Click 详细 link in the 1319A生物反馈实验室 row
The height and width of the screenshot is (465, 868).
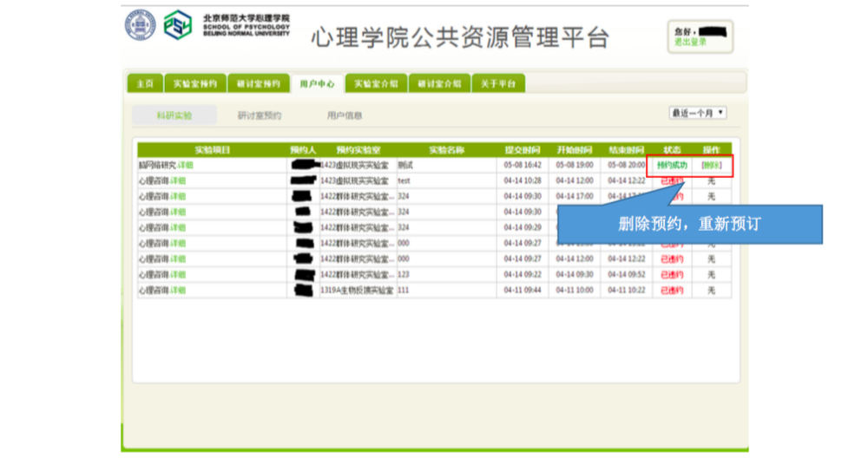coord(177,290)
